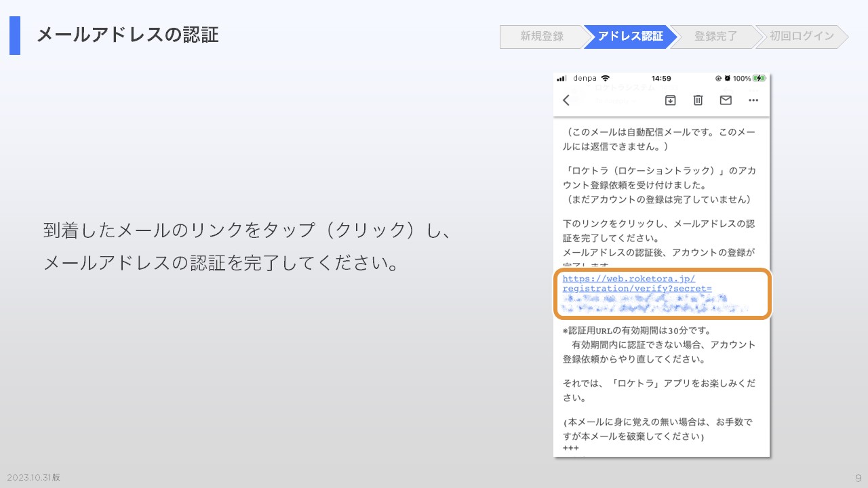Click the denpa carrier name

tap(585, 79)
